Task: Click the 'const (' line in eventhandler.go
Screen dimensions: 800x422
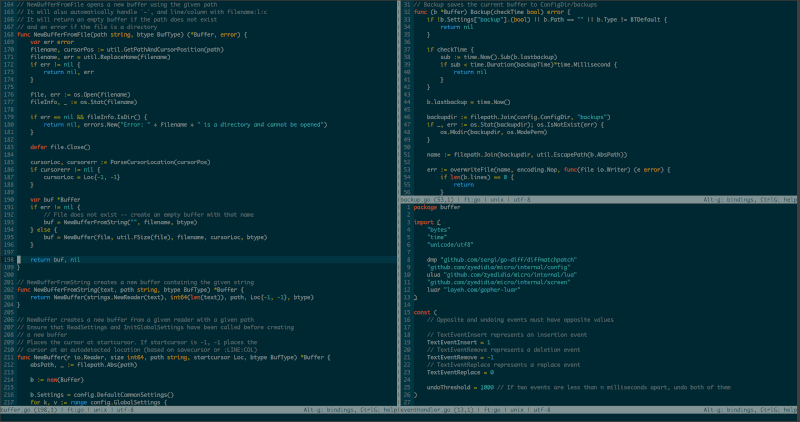Action: (x=426, y=312)
